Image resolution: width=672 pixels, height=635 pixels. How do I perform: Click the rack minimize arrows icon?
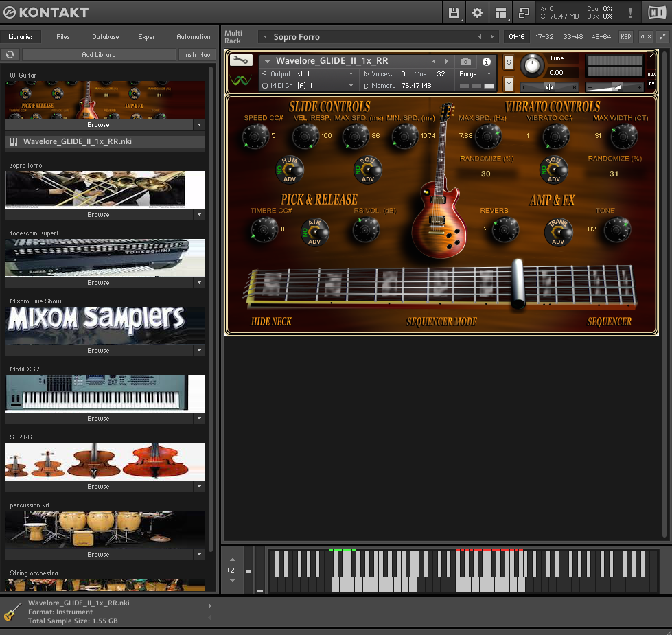pyautogui.click(x=662, y=37)
